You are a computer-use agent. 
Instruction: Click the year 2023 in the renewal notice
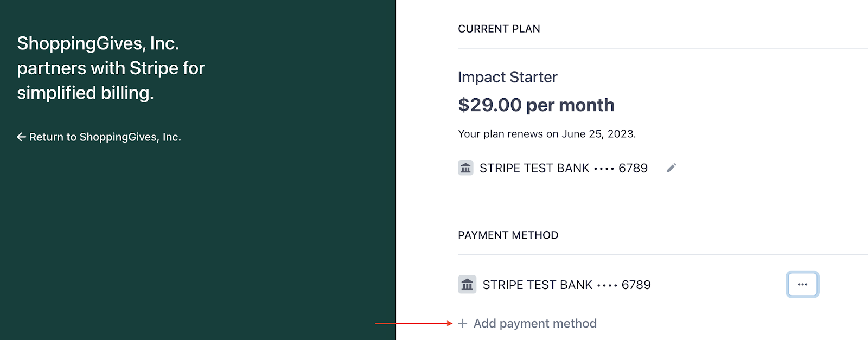621,134
